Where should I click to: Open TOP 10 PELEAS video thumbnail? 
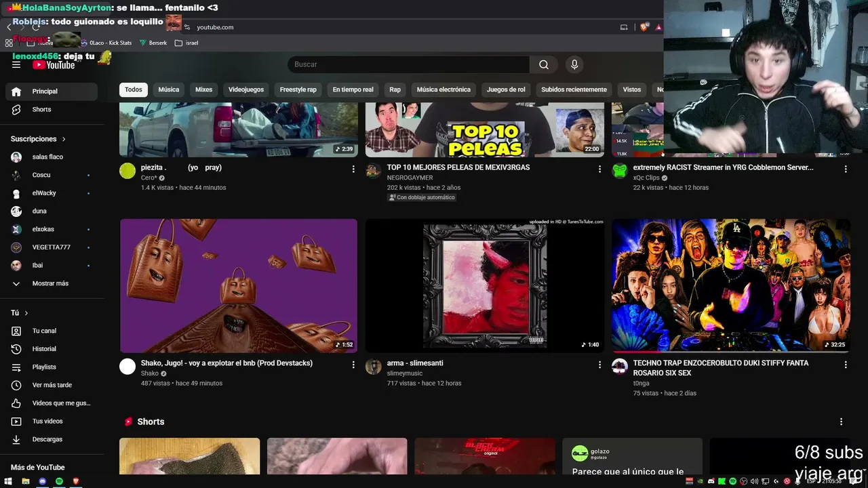coord(485,129)
